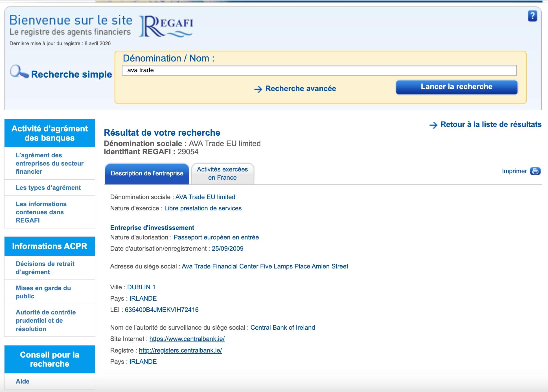Viewport: 548px width, 392px height.
Task: Click inside the Dénomination search field
Action: (x=319, y=71)
